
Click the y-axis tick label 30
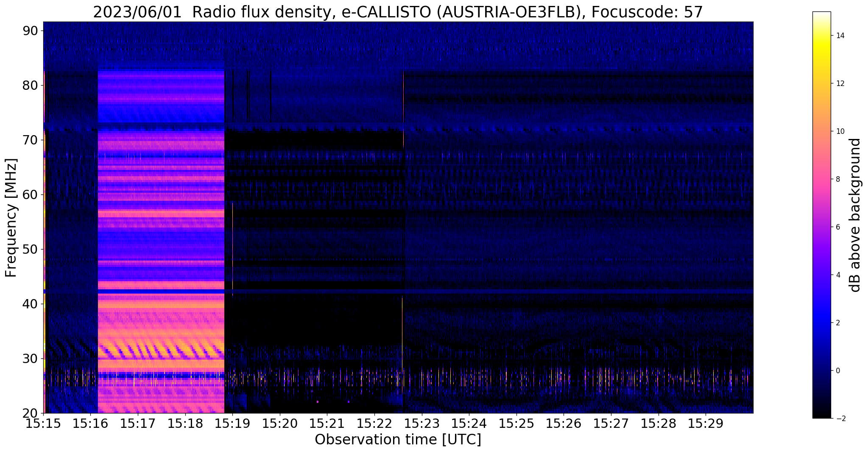pyautogui.click(x=31, y=358)
